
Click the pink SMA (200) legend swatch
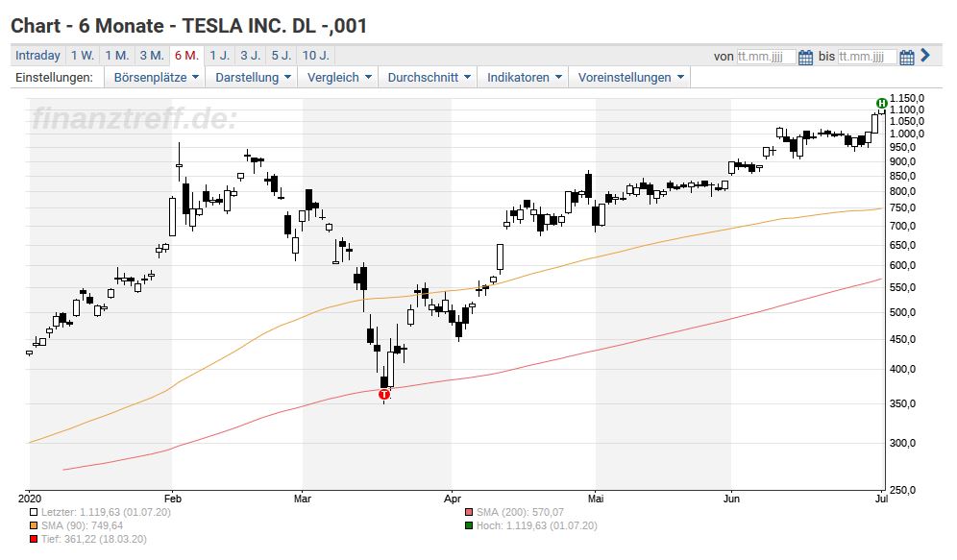pos(469,512)
